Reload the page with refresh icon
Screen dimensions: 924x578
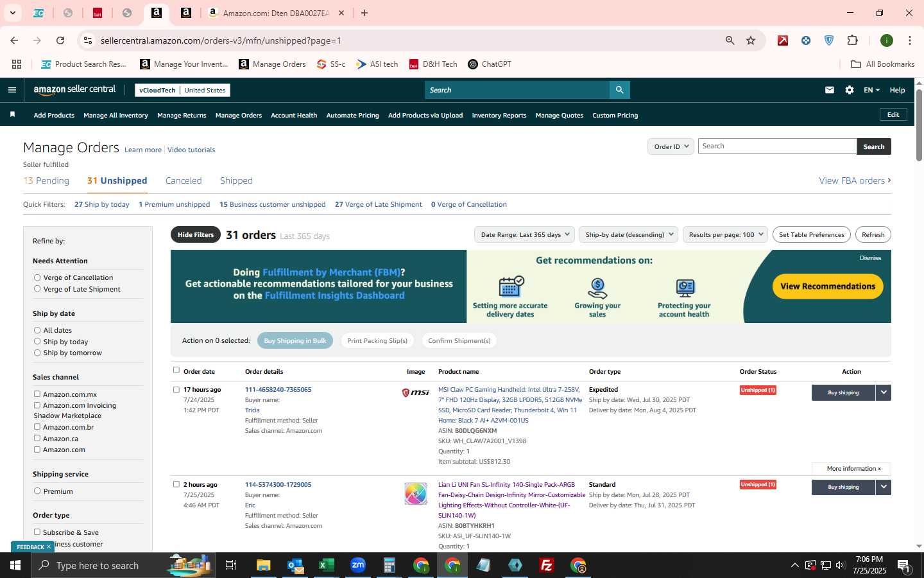[60, 40]
